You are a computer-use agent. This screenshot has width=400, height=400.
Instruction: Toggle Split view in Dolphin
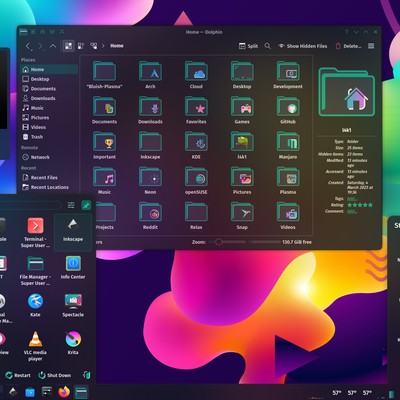click(x=248, y=46)
